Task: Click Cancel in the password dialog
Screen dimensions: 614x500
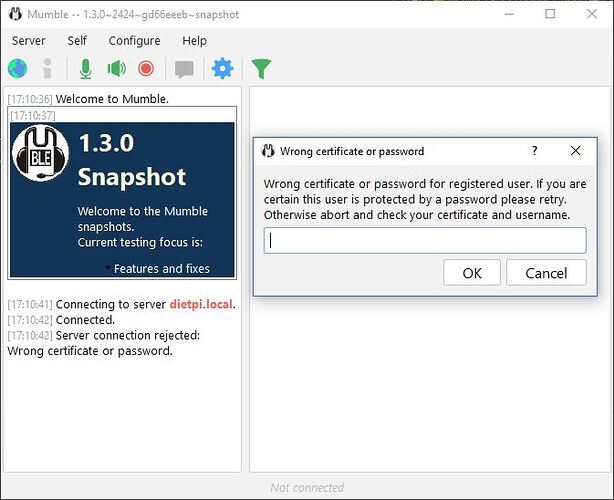Action: pos(546,273)
